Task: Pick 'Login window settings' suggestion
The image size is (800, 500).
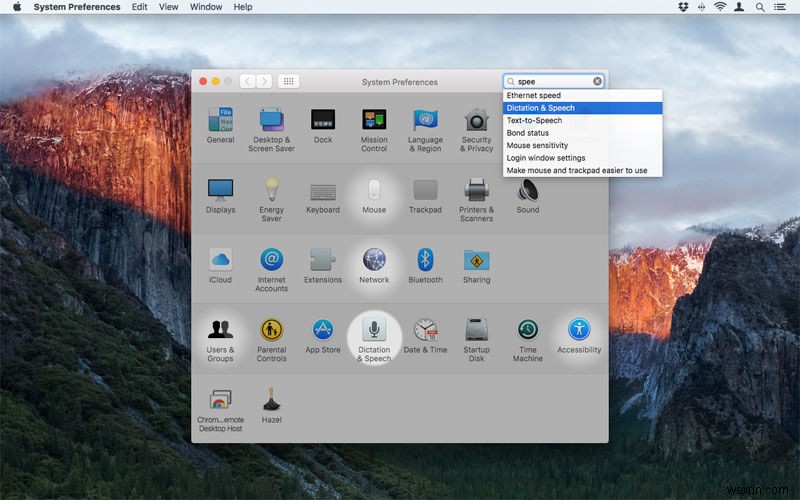Action: pos(545,158)
